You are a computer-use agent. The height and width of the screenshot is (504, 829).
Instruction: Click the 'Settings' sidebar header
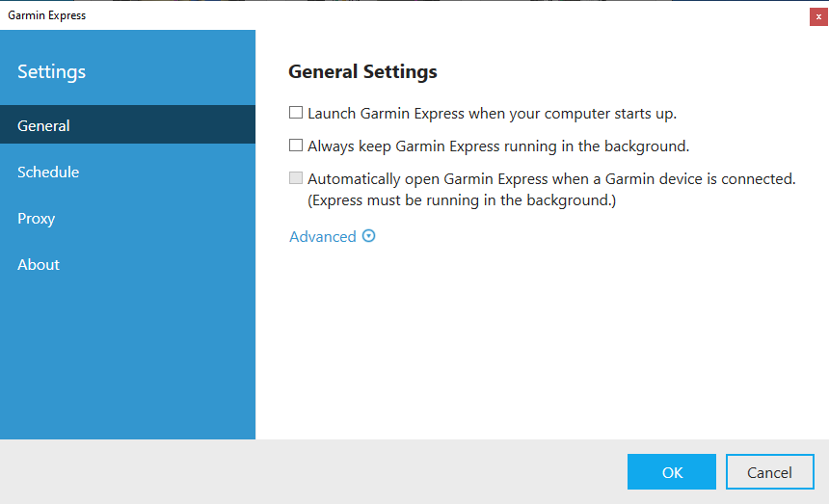coord(51,72)
